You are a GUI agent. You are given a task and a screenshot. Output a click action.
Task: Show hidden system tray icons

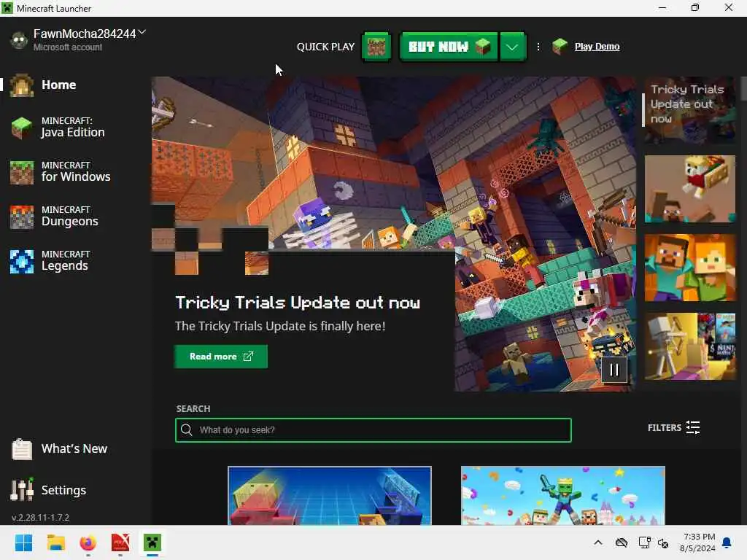598,542
